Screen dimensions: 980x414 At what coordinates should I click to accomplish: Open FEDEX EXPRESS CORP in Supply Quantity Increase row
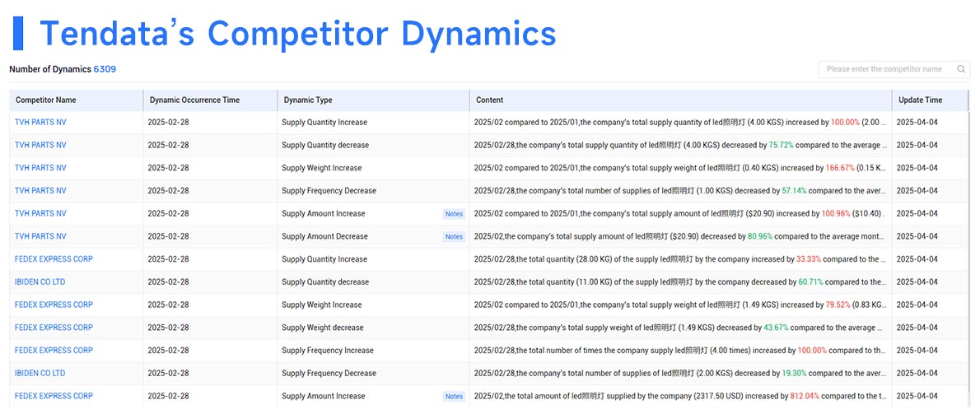pyautogui.click(x=54, y=259)
